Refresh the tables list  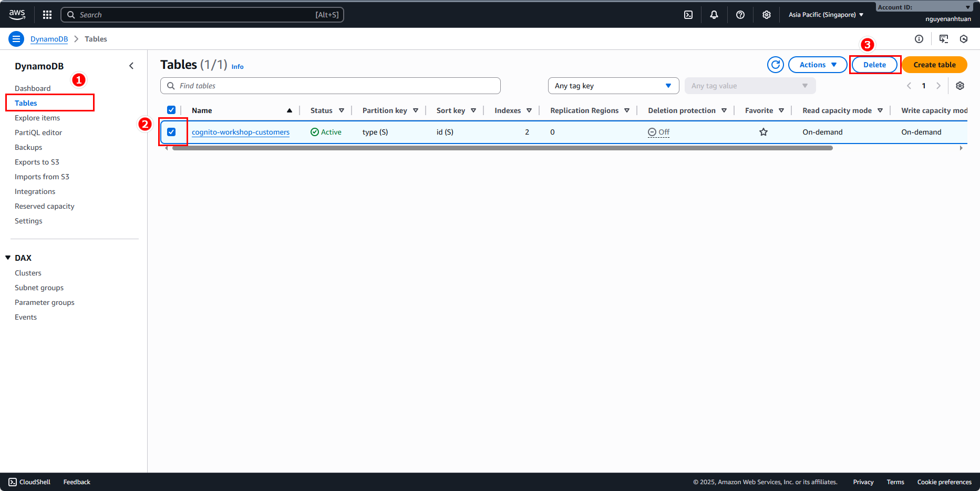(776, 65)
